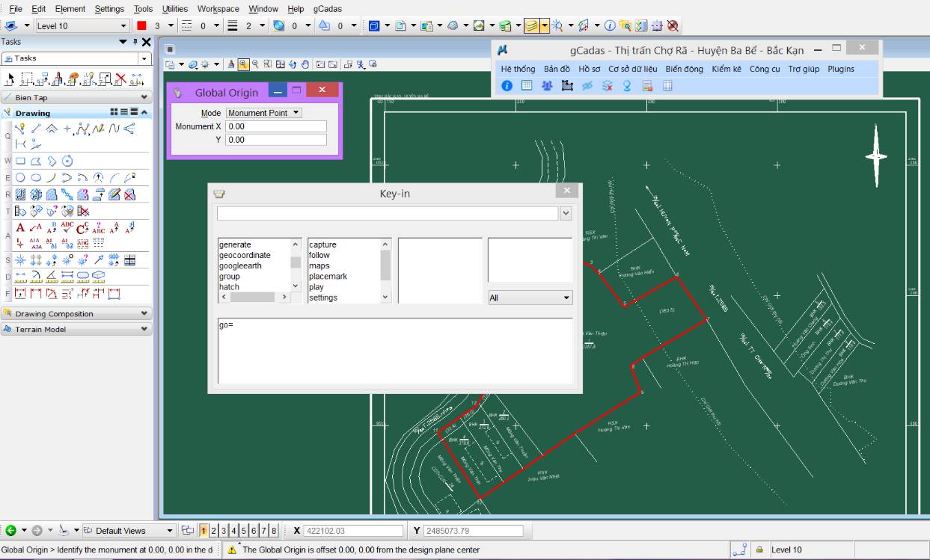Toggle the lock icon in status bar

(x=759, y=550)
